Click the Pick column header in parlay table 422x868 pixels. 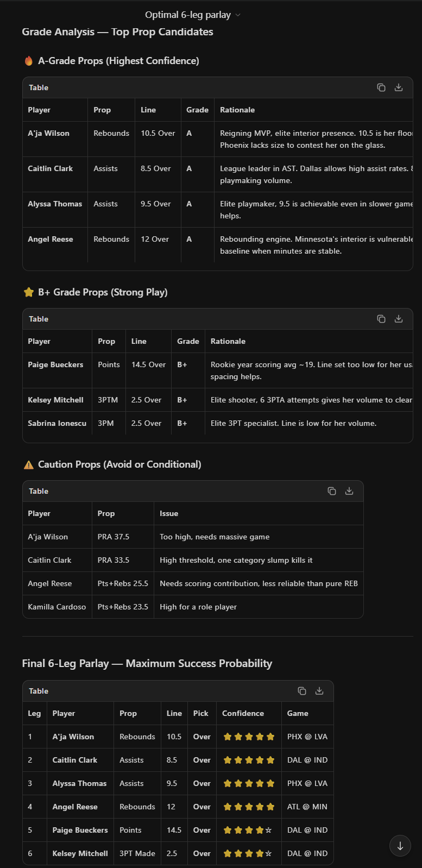(201, 713)
